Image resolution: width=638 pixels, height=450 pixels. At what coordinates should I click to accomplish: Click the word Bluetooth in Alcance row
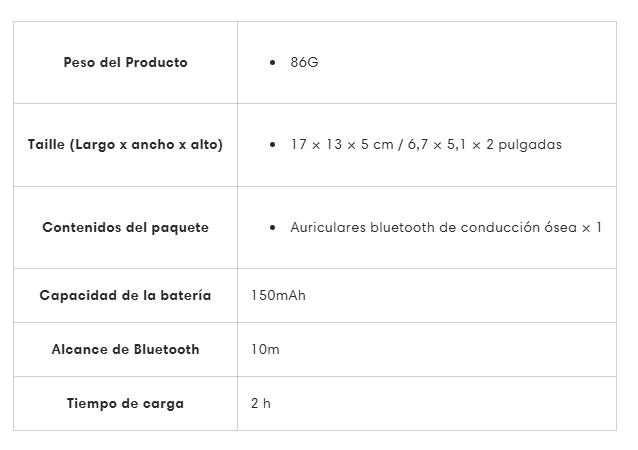coord(167,350)
